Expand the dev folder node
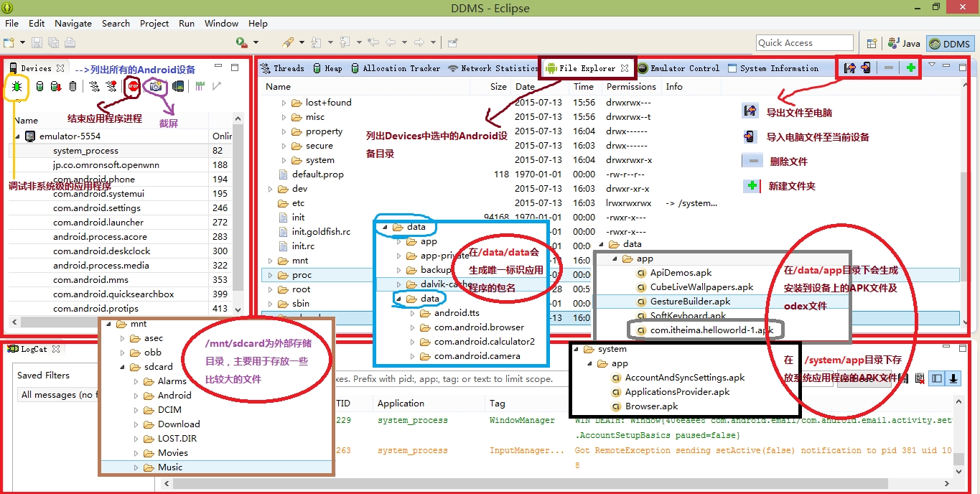 [270, 189]
